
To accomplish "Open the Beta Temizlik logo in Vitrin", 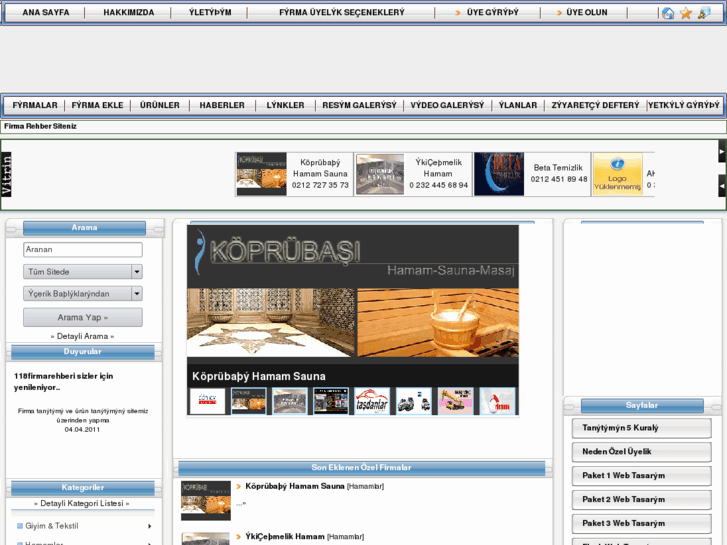I will click(499, 174).
